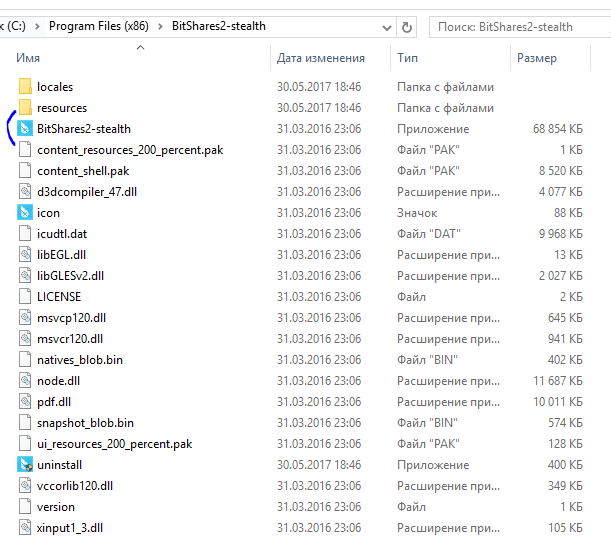Image resolution: width=611 pixels, height=558 pixels.
Task: Select the uninstall application icon
Action: 25,465
